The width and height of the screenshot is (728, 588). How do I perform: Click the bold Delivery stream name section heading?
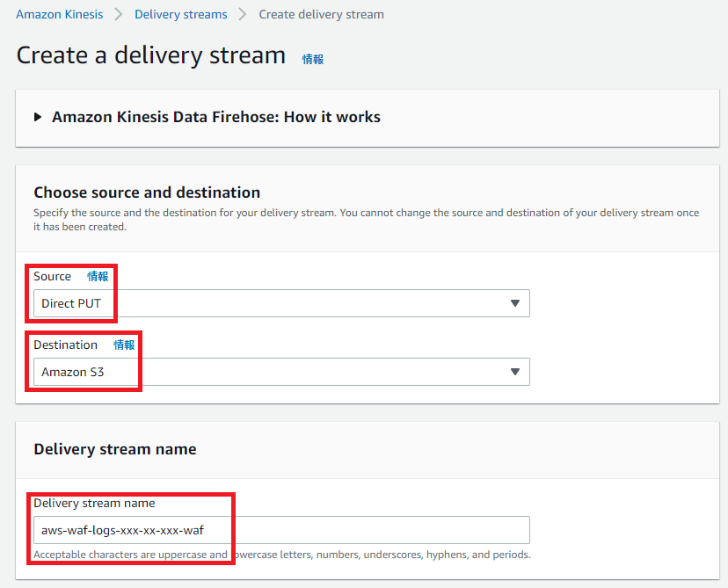tap(115, 449)
